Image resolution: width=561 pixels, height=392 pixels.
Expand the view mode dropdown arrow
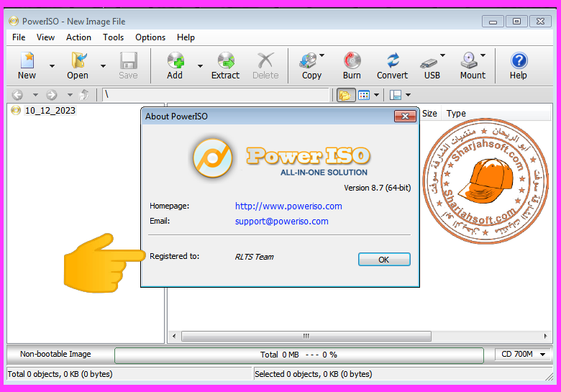point(376,95)
